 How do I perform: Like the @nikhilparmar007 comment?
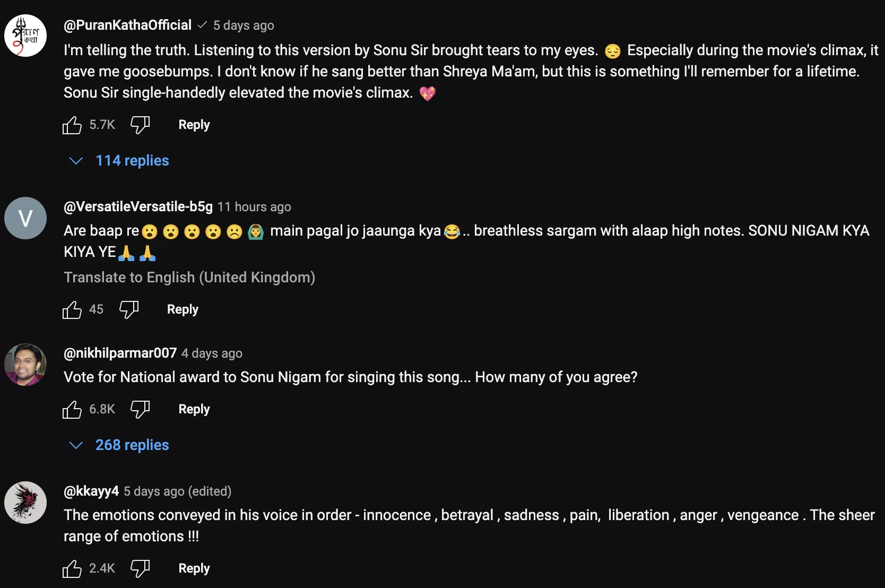click(x=72, y=410)
